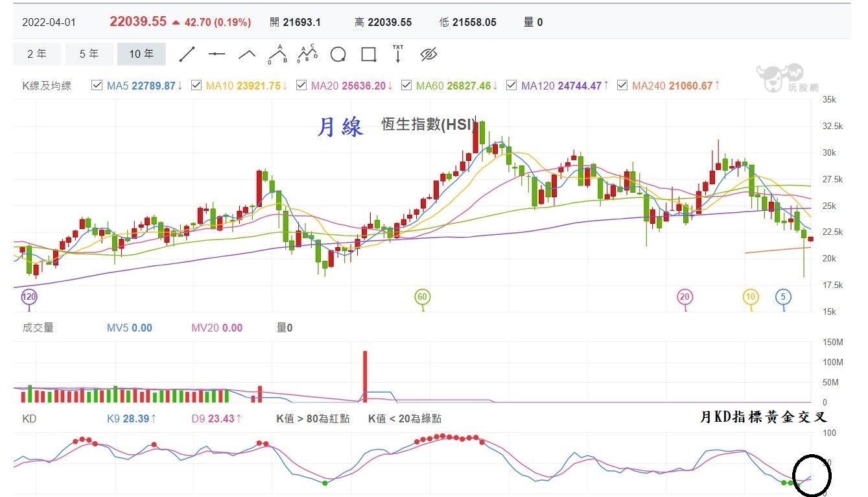The image size is (868, 497).
Task: Click the purple 120 marker circle
Action: click(x=29, y=297)
